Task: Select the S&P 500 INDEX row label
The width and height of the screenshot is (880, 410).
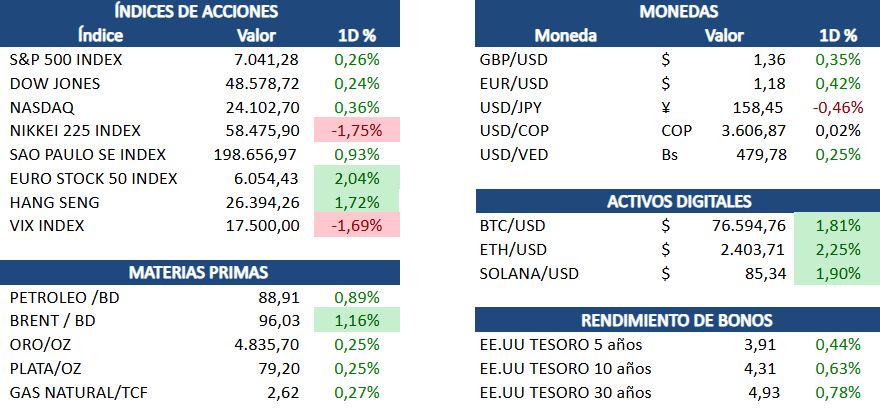Action: [65, 60]
